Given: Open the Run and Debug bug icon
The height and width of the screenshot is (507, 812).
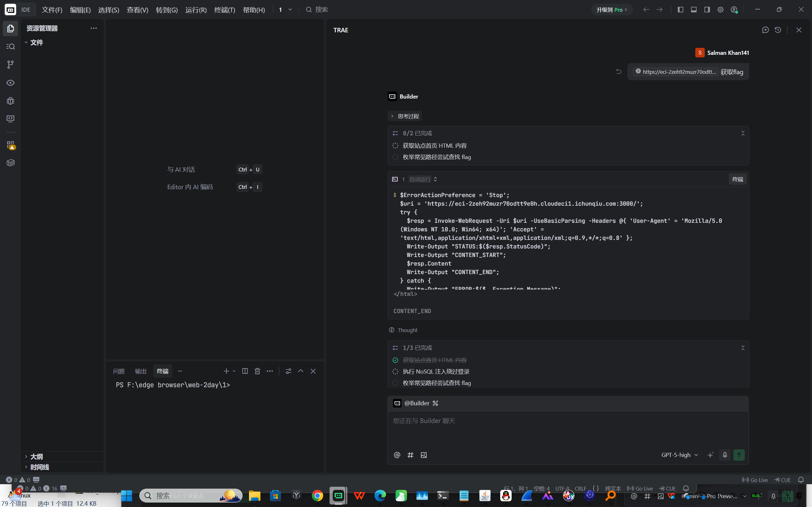Looking at the screenshot, I should coord(10,100).
